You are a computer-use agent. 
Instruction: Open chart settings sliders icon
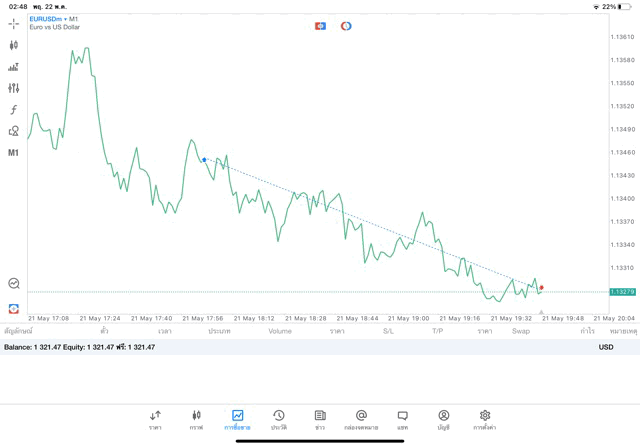pos(14,88)
